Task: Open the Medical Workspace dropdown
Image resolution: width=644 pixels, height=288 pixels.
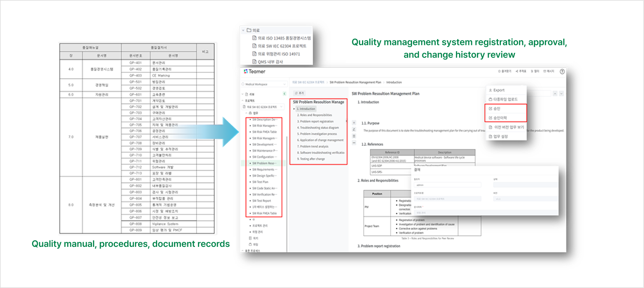Action: 264,84
